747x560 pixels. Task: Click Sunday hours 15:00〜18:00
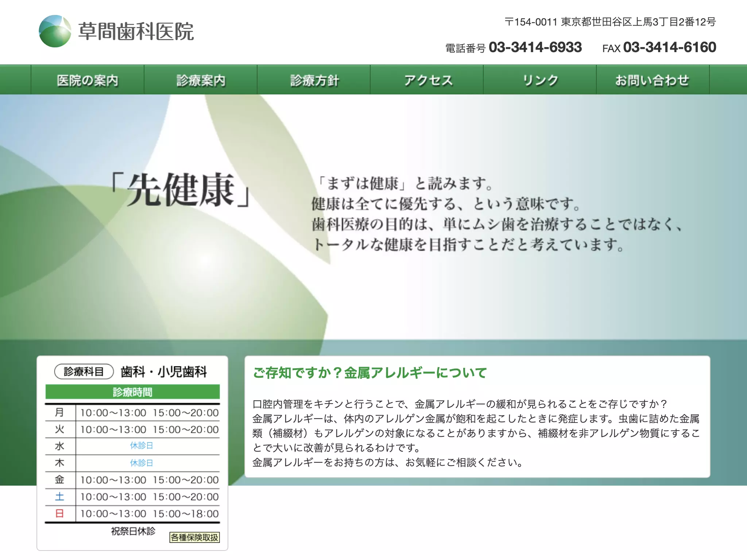pyautogui.click(x=186, y=514)
